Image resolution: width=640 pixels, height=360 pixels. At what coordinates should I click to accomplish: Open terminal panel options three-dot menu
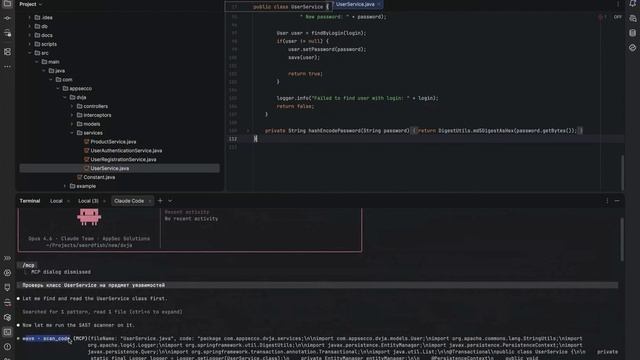[607, 201]
